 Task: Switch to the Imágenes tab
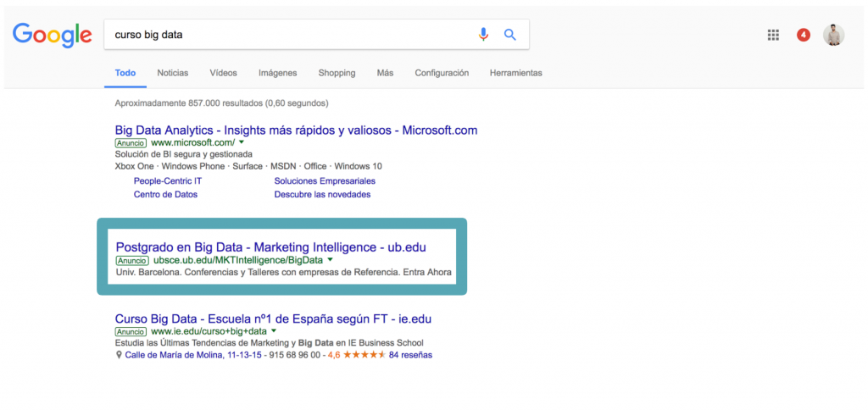(x=277, y=73)
